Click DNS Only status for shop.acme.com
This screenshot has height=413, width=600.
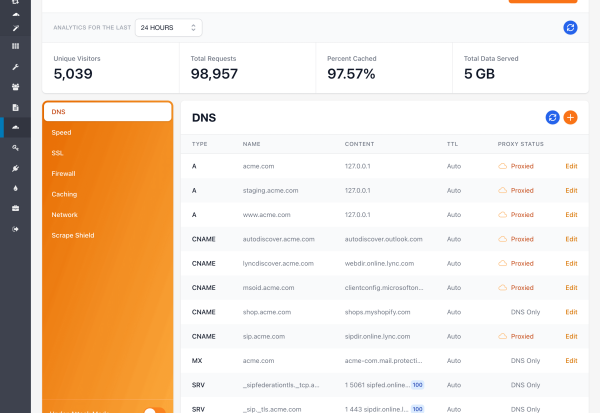coord(525,312)
